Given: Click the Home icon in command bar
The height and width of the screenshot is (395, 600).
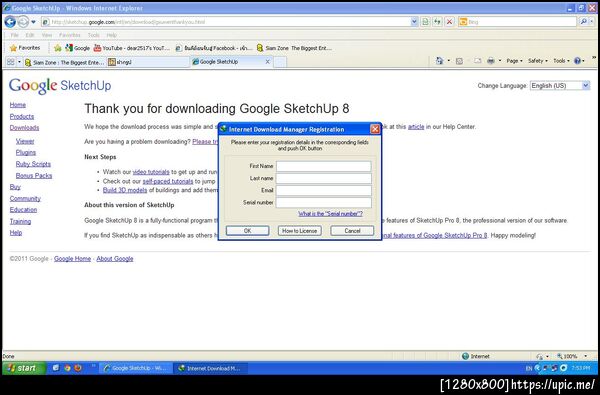Looking at the screenshot, I should 439,60.
